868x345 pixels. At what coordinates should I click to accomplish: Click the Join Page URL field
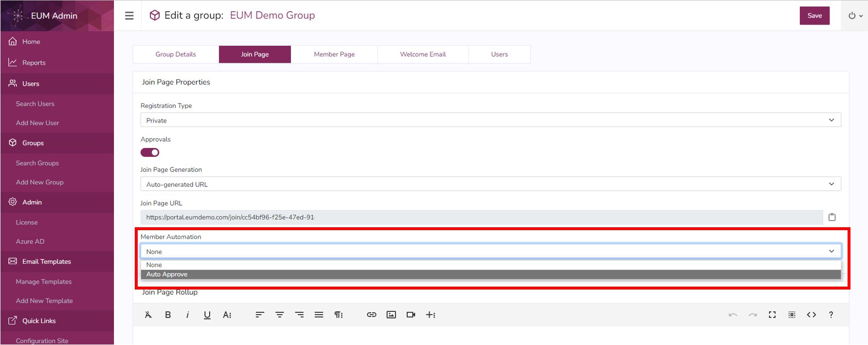(x=482, y=217)
